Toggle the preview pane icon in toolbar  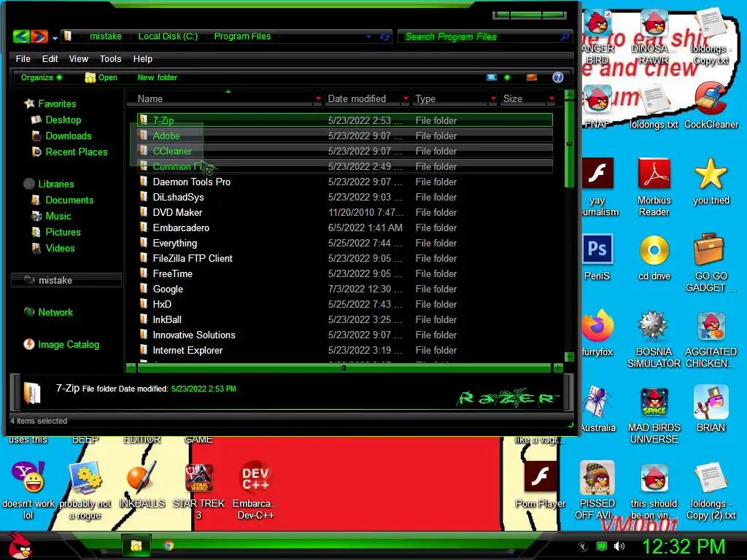click(x=532, y=77)
